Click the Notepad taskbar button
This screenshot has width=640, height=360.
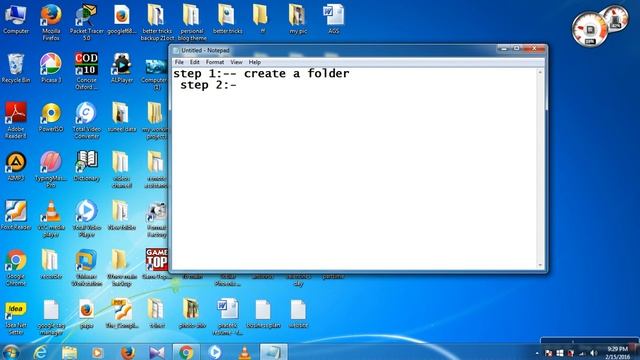tap(273, 352)
